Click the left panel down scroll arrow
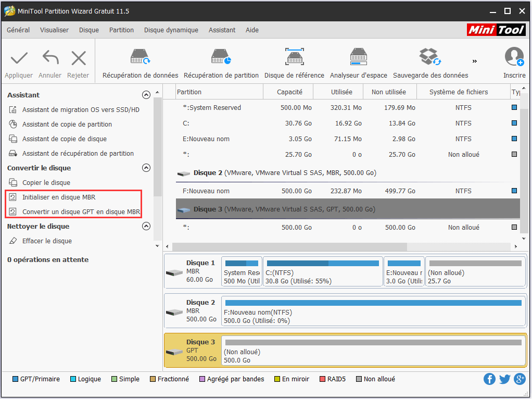This screenshot has width=532, height=399. [157, 246]
